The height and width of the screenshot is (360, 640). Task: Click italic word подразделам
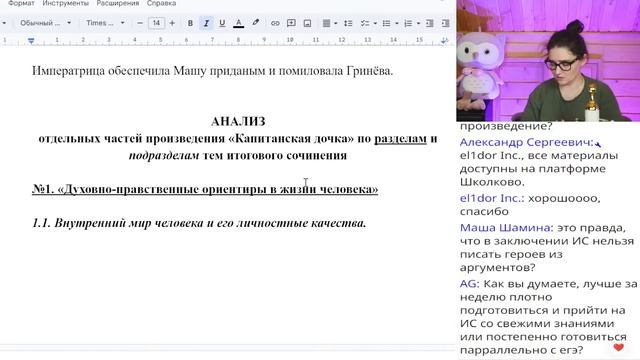[164, 156]
